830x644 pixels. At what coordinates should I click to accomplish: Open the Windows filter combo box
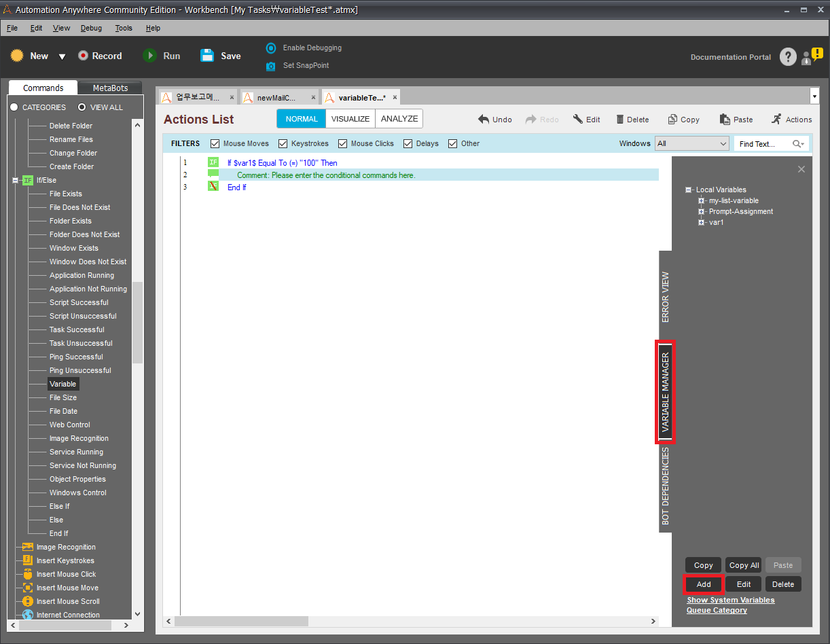(x=692, y=143)
